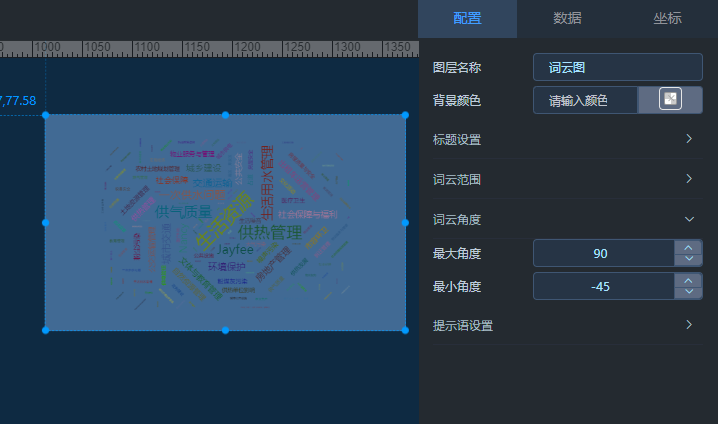Select the bottom-right resize handle of the chart
This screenshot has width=718, height=424.
[x=405, y=329]
